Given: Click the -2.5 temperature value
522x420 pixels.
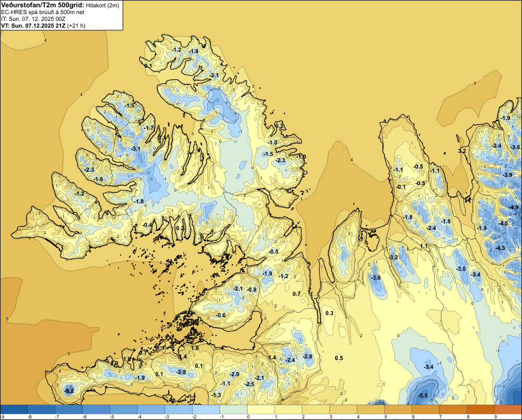Looking at the screenshot, I should (x=250, y=385).
